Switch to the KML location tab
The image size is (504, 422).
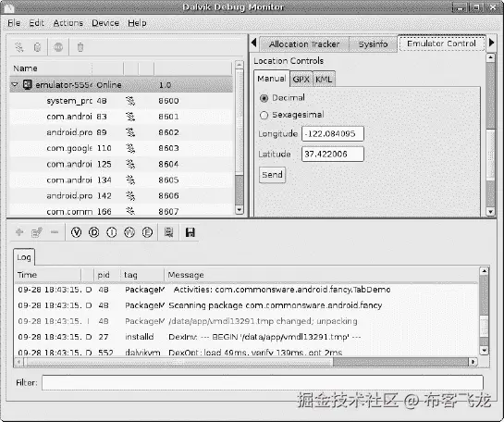324,80
